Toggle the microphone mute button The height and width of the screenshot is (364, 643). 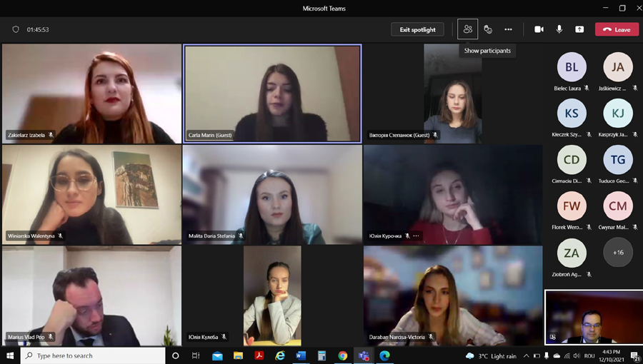(559, 29)
